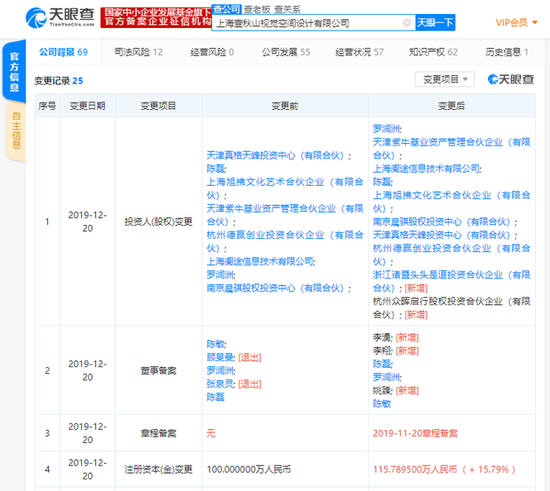Click 顾昱曼 link in 董事备案 row
The width and height of the screenshot is (550, 491).
220,357
